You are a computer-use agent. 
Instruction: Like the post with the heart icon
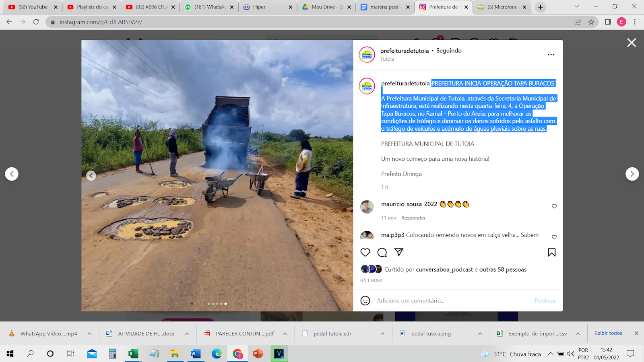pos(365,252)
